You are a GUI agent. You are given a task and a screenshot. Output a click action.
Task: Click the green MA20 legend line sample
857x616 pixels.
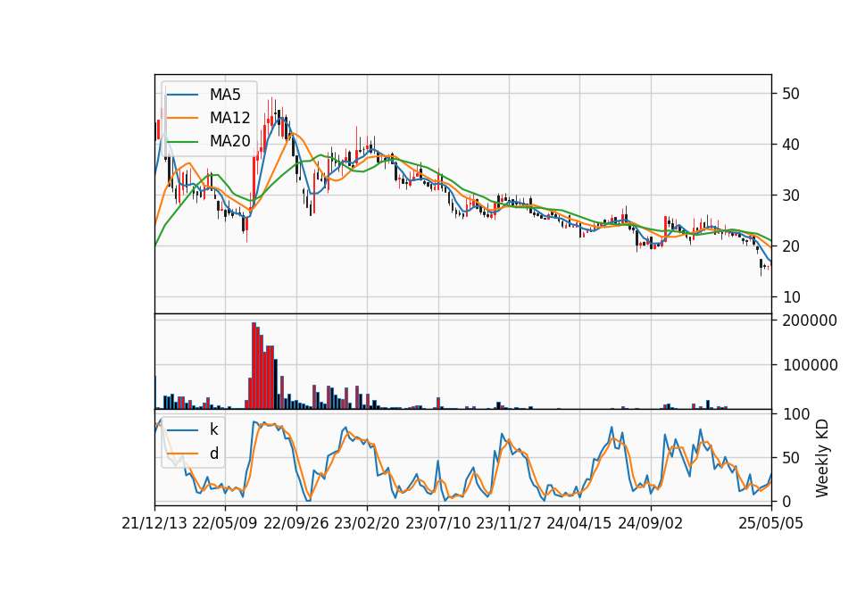click(x=182, y=141)
